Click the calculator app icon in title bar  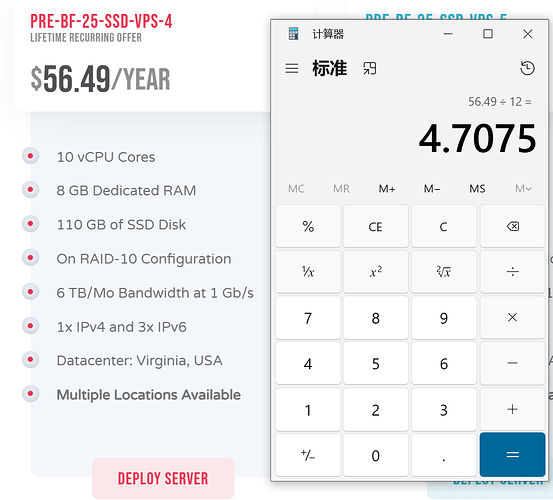pyautogui.click(x=293, y=33)
